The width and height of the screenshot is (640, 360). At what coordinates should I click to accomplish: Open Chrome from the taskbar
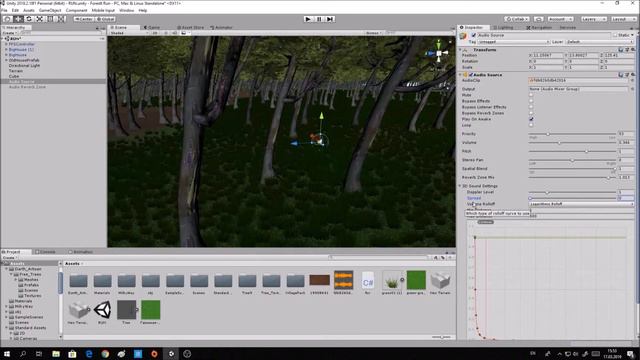point(105,353)
